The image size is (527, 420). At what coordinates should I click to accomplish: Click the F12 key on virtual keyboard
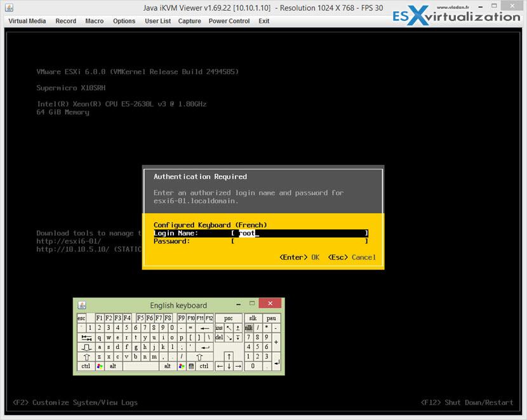tap(210, 318)
